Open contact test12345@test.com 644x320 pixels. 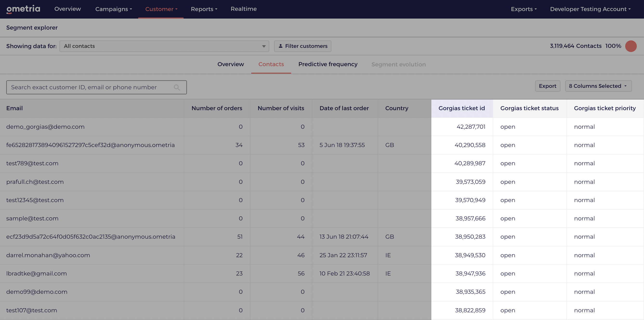[x=35, y=200]
